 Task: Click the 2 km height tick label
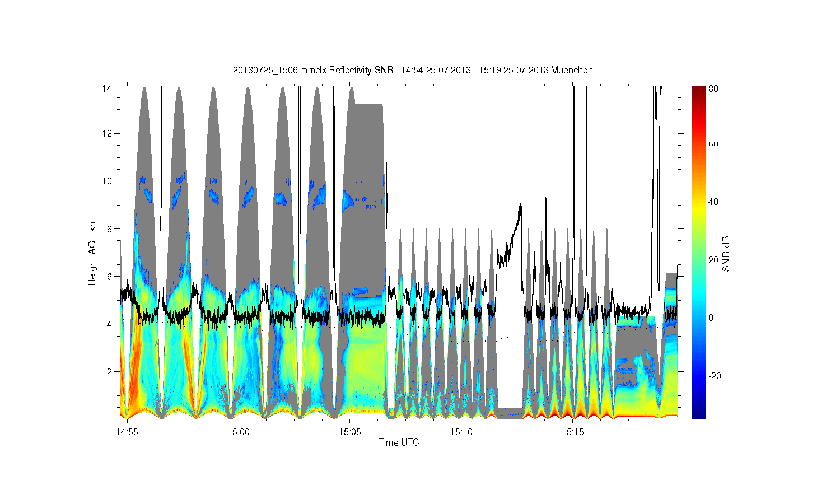pyautogui.click(x=110, y=371)
